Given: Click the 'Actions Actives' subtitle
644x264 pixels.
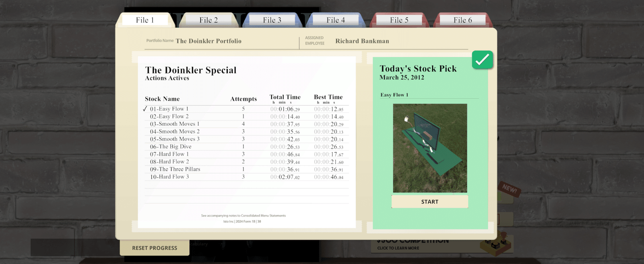Looking at the screenshot, I should pos(167,78).
